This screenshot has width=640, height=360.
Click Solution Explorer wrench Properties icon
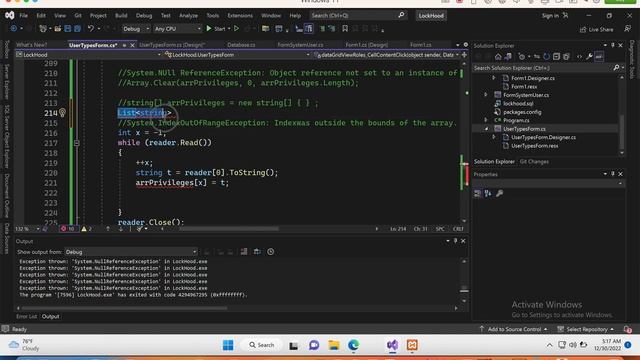[589, 57]
